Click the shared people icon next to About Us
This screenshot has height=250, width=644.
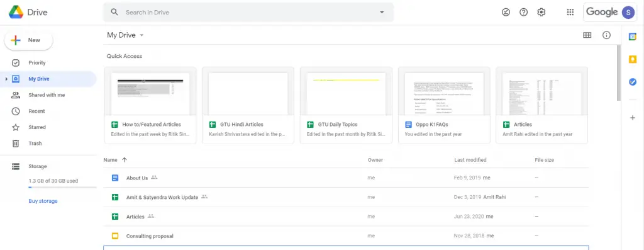coord(154,178)
